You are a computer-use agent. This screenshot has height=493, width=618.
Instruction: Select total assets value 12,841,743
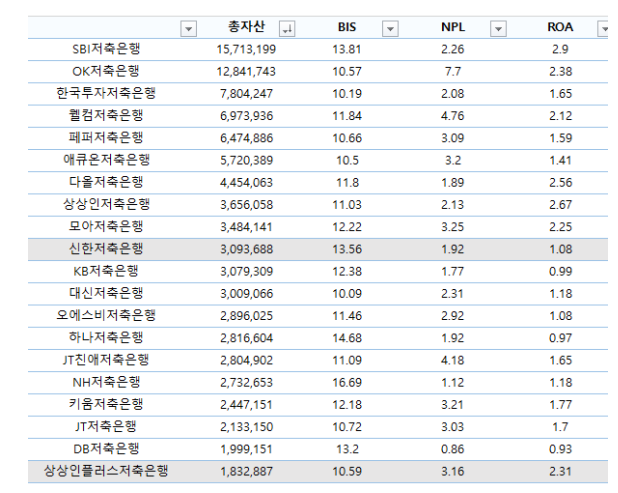(246, 71)
